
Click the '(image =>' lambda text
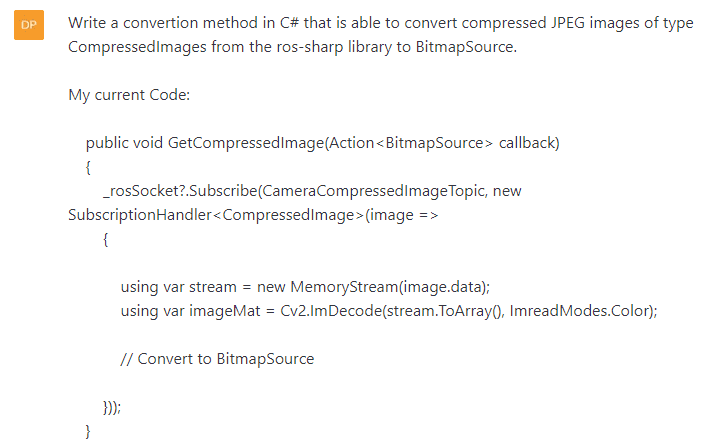tap(402, 215)
